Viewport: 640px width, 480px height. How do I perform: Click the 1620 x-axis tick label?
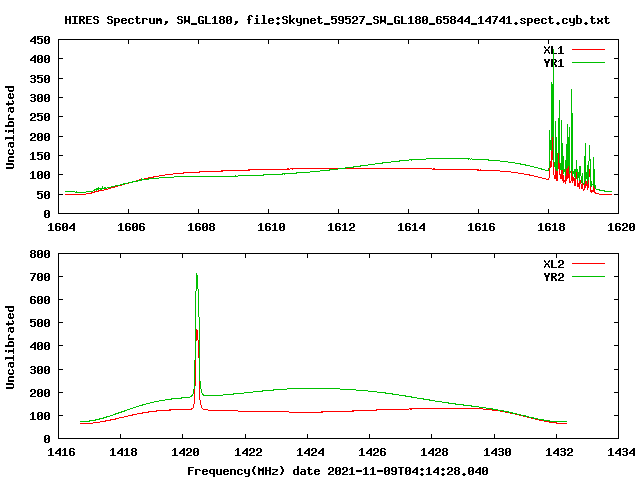tap(621, 227)
